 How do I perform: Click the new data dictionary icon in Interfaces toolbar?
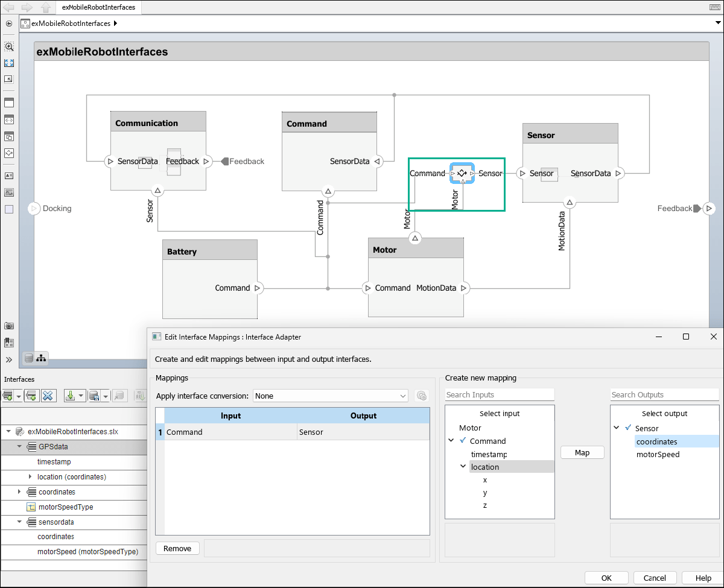click(7, 395)
